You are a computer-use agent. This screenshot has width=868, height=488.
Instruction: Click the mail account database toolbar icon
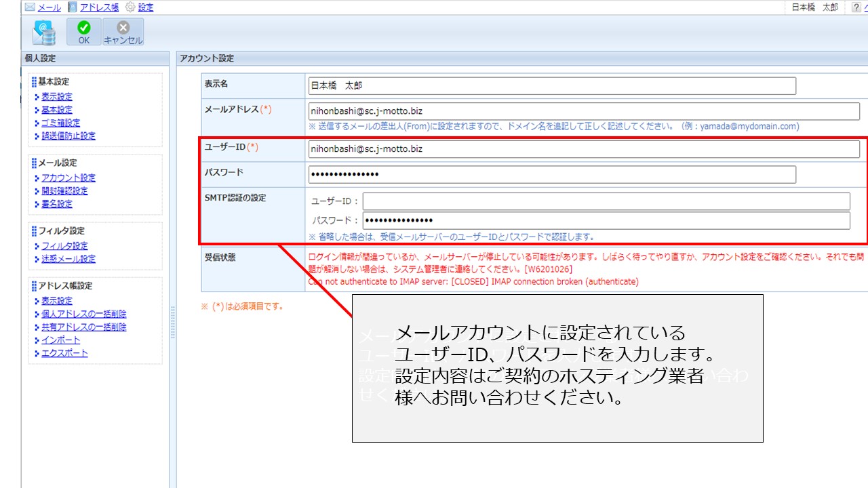[44, 32]
